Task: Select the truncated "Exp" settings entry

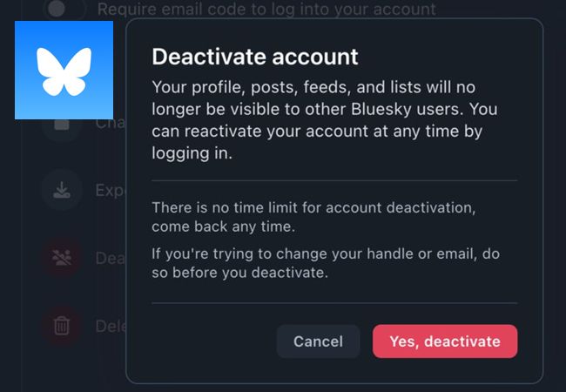Action: click(x=111, y=191)
